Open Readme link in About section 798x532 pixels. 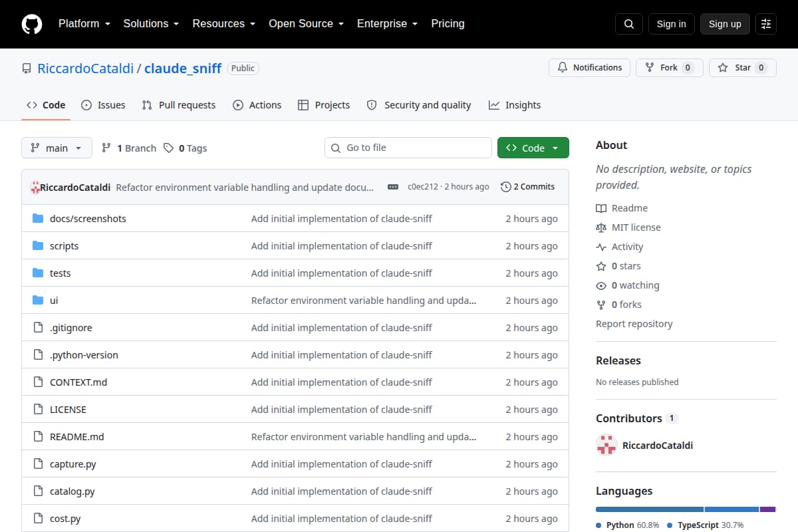pyautogui.click(x=622, y=208)
